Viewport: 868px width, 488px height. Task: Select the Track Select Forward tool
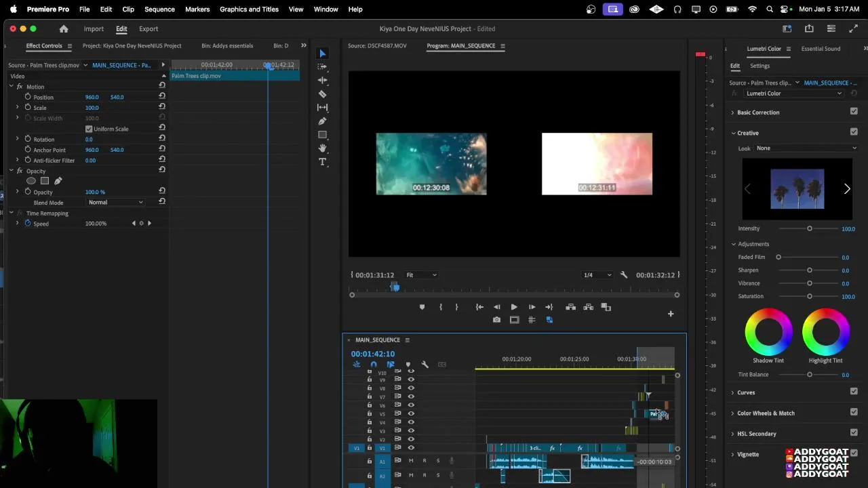[323, 66]
